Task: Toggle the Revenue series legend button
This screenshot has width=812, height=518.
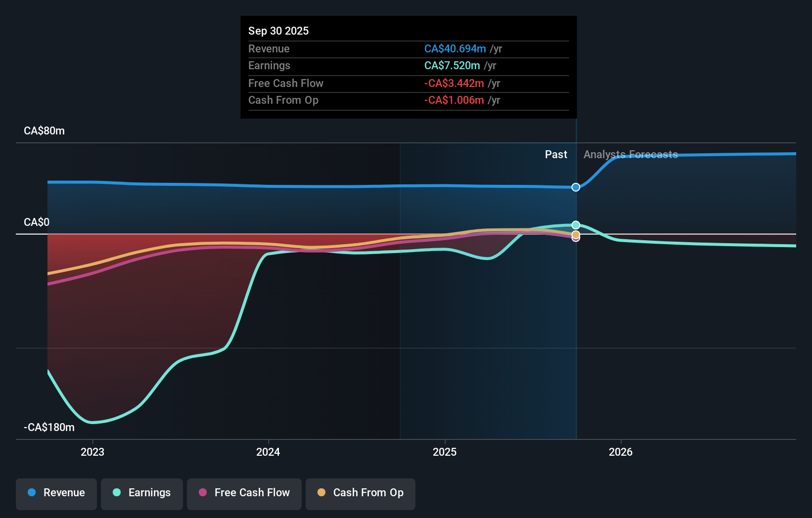Action: (56, 493)
